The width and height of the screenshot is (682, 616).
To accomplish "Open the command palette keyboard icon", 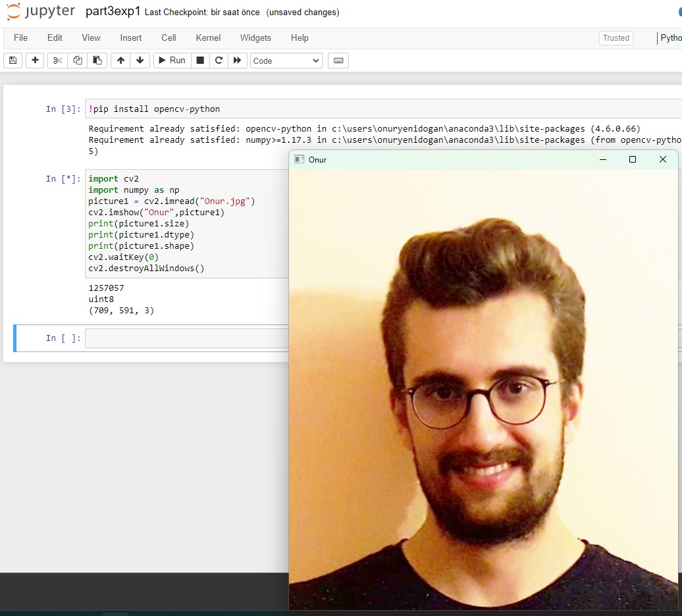I will [x=338, y=61].
